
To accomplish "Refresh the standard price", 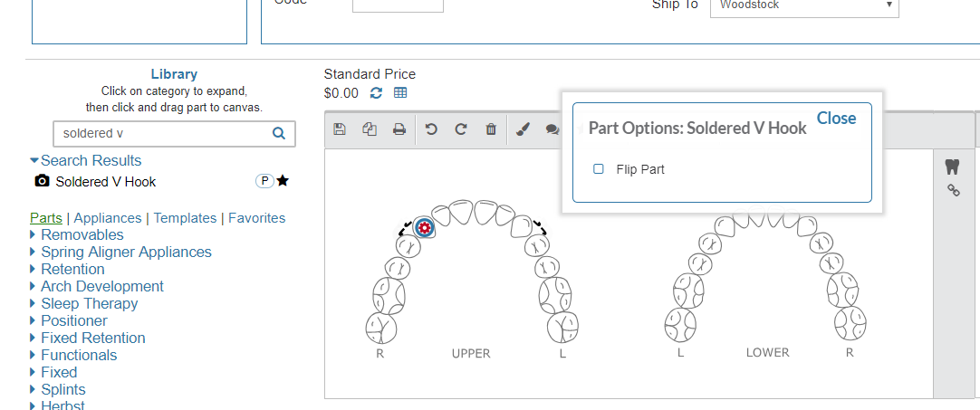I will (376, 93).
